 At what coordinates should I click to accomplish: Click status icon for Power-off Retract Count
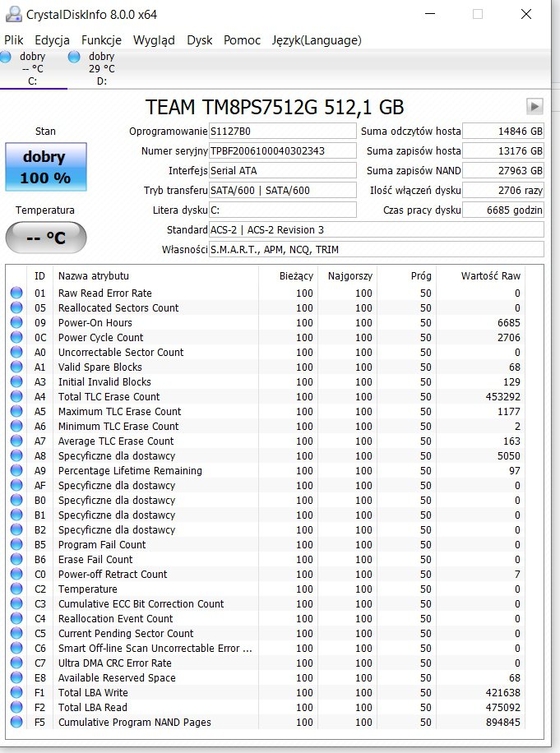(16, 574)
